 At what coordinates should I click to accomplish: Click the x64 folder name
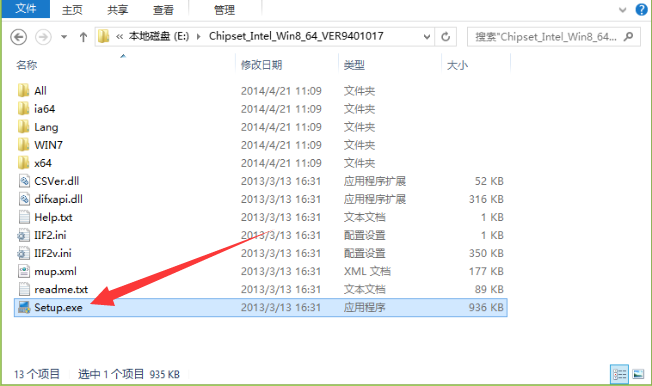(x=43, y=163)
